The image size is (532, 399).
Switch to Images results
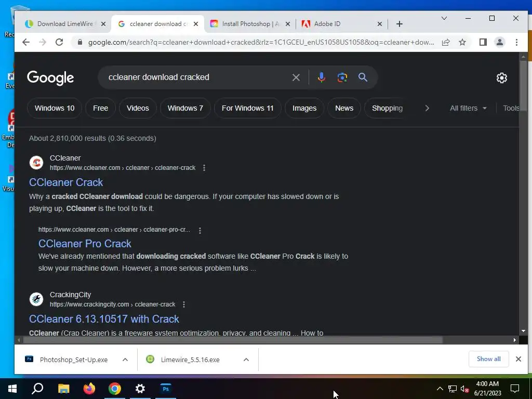(304, 108)
